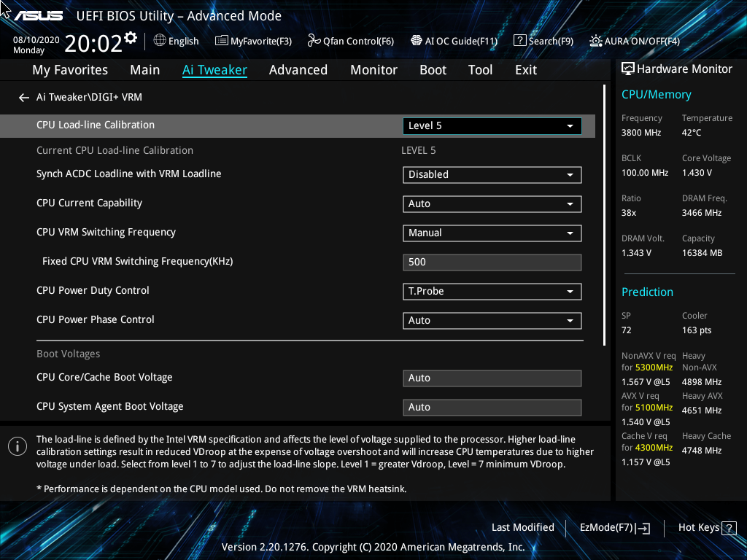The width and height of the screenshot is (747, 560).
Task: Open the Boot tab
Action: [x=433, y=70]
